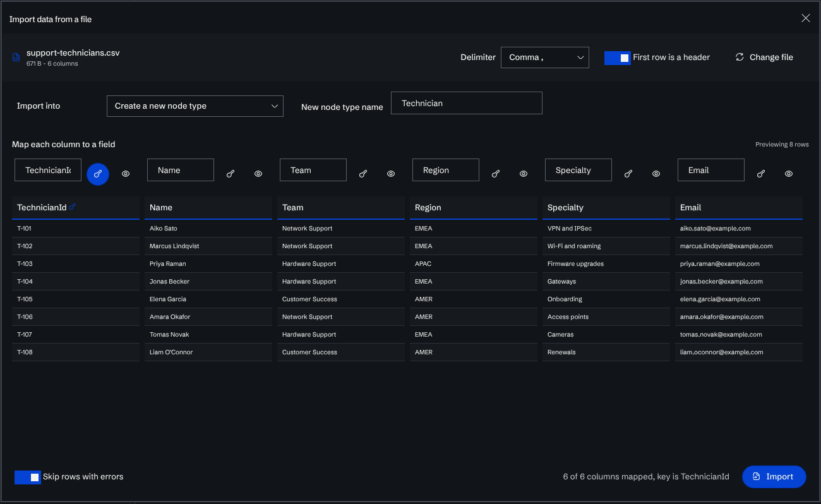
Task: Toggle Skip rows with errors switch
Action: [28, 477]
